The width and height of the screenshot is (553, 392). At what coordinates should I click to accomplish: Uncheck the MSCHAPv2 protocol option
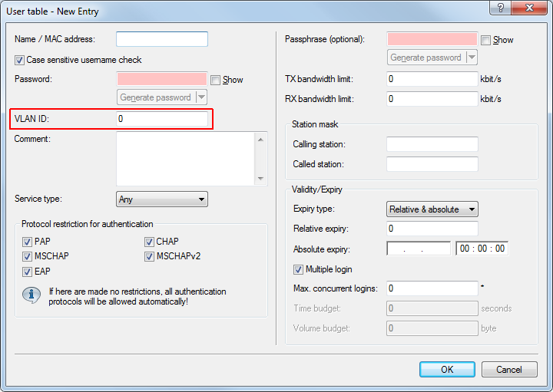pos(149,256)
